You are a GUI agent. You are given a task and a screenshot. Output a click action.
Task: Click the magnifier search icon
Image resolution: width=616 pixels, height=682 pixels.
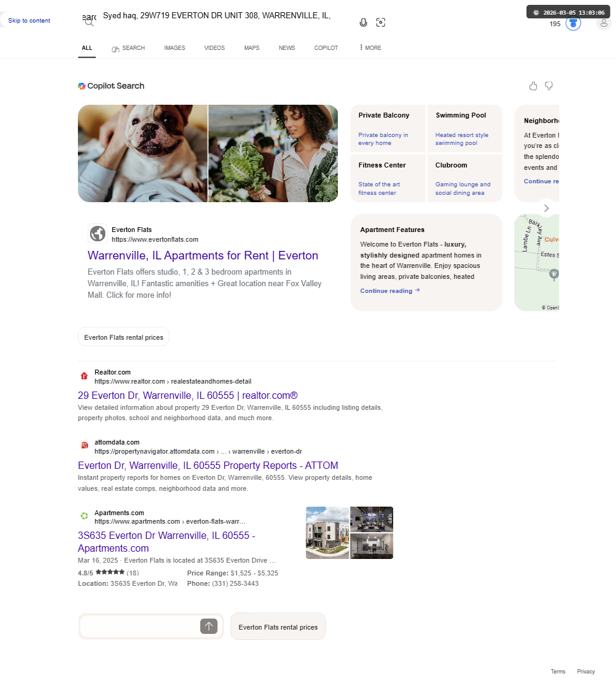click(89, 23)
